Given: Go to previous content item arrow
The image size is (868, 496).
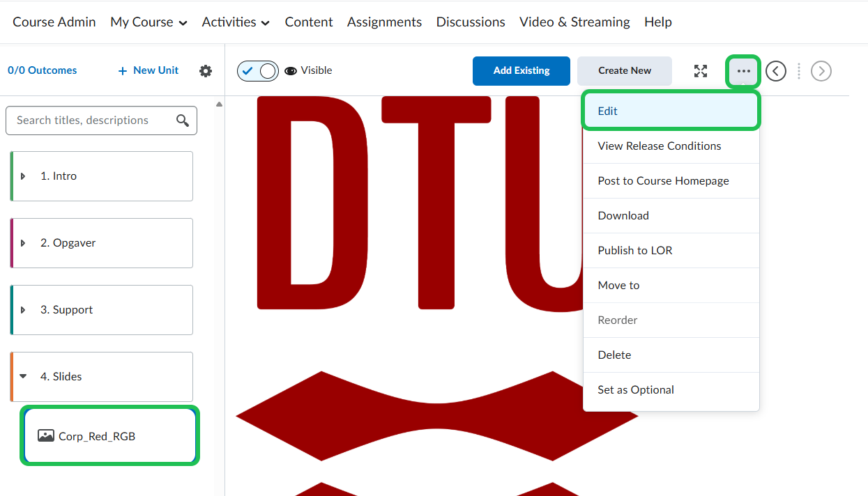Looking at the screenshot, I should tap(776, 71).
